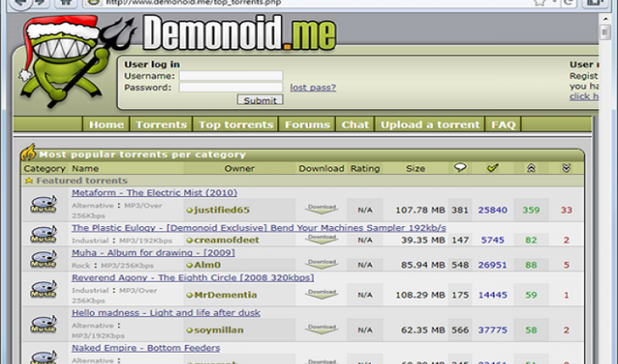Open The Plastic Eulogy Bend Your Machines link
The image size is (618, 364).
(259, 228)
